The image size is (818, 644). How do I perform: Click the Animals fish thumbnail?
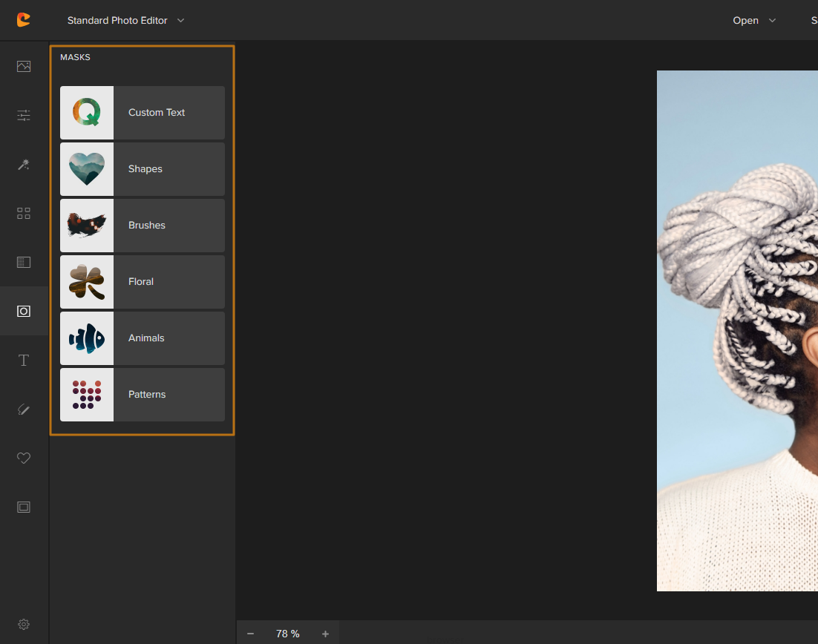[x=87, y=338]
